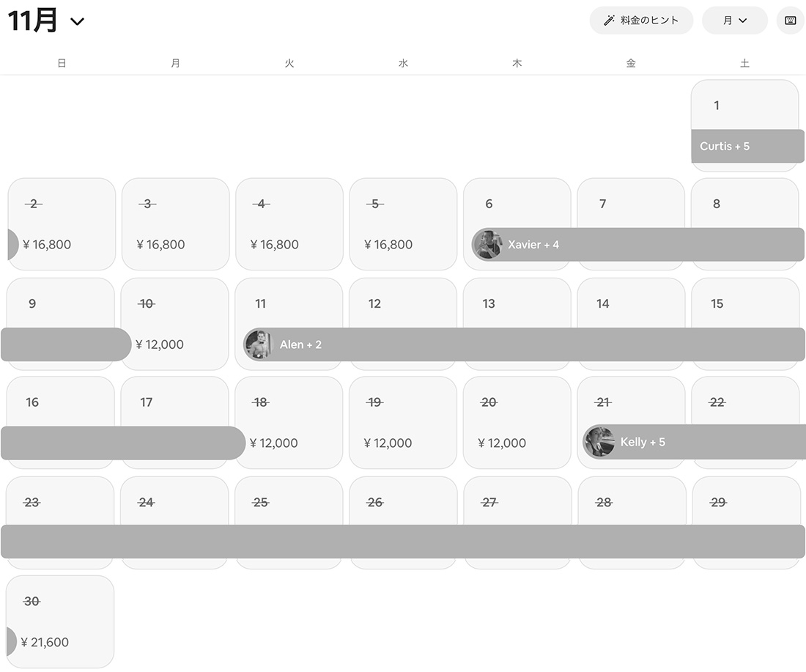Click Alen's guest profile photo
The image size is (806, 672).
[x=259, y=344]
